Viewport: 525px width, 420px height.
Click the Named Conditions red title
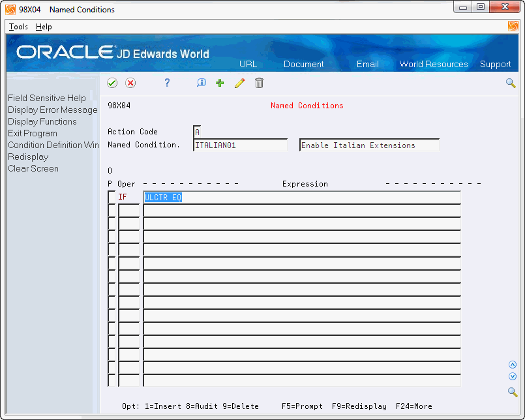(307, 106)
